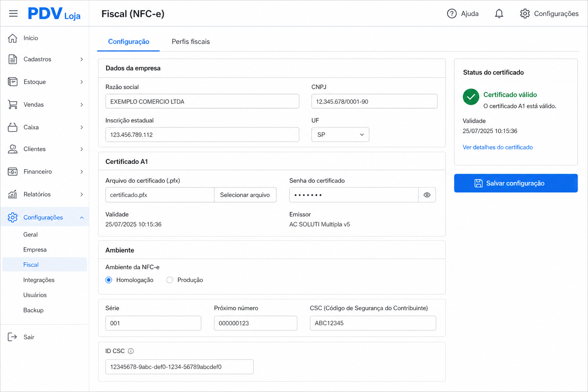
Task: Click the Caixa register icon
Action: pos(13,127)
